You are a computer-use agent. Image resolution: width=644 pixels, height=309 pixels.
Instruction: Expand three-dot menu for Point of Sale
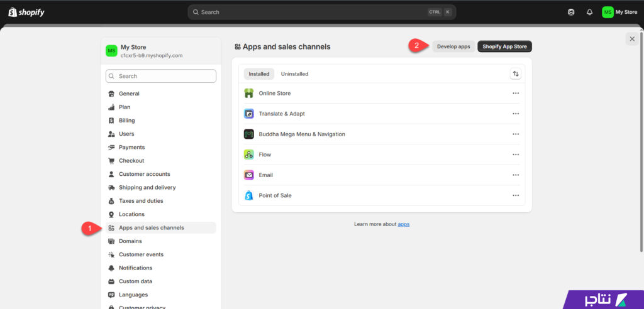click(x=516, y=195)
